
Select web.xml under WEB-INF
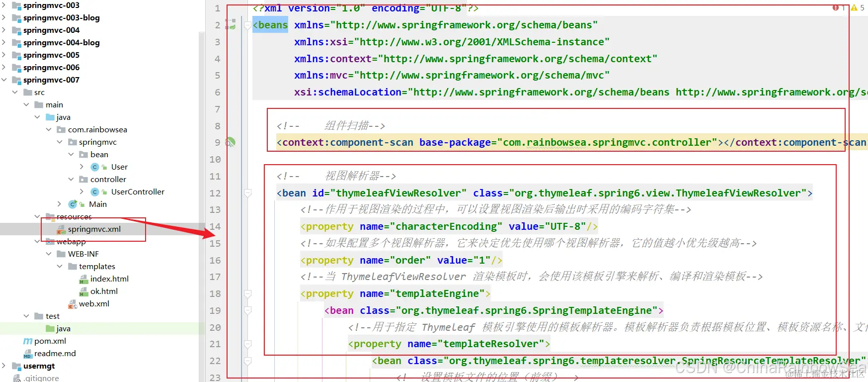[94, 303]
